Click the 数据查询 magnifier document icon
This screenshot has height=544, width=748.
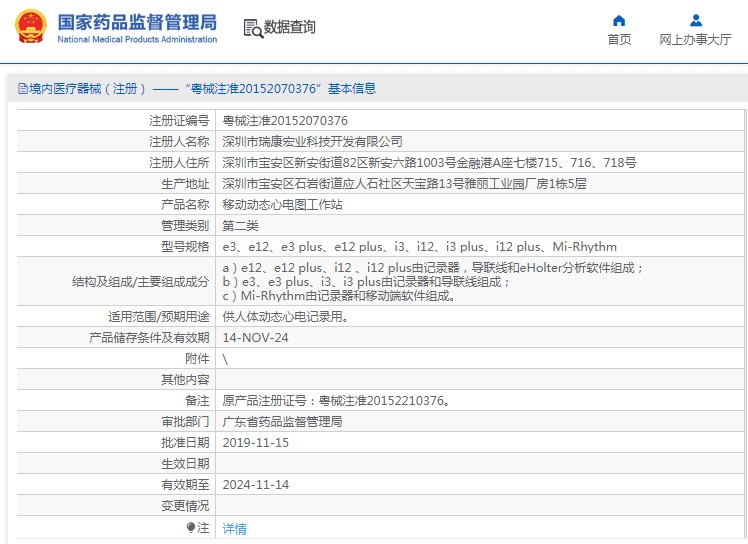tap(252, 28)
